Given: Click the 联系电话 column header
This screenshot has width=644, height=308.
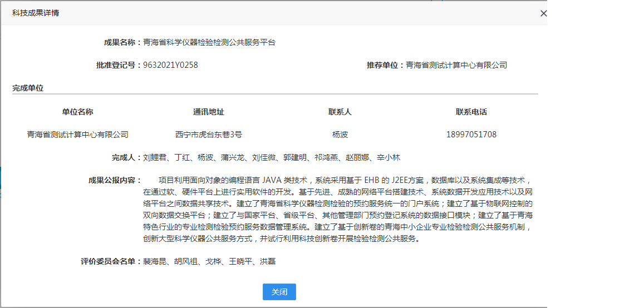Looking at the screenshot, I should click(471, 112).
